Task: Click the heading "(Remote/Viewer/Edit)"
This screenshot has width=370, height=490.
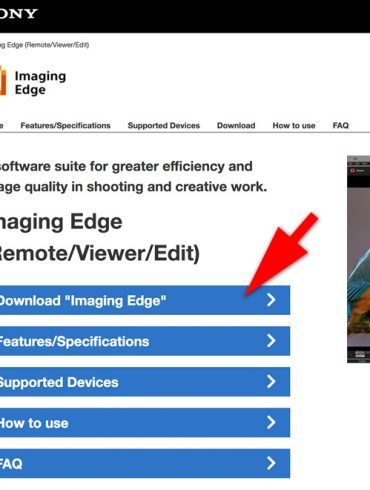Action: click(99, 253)
